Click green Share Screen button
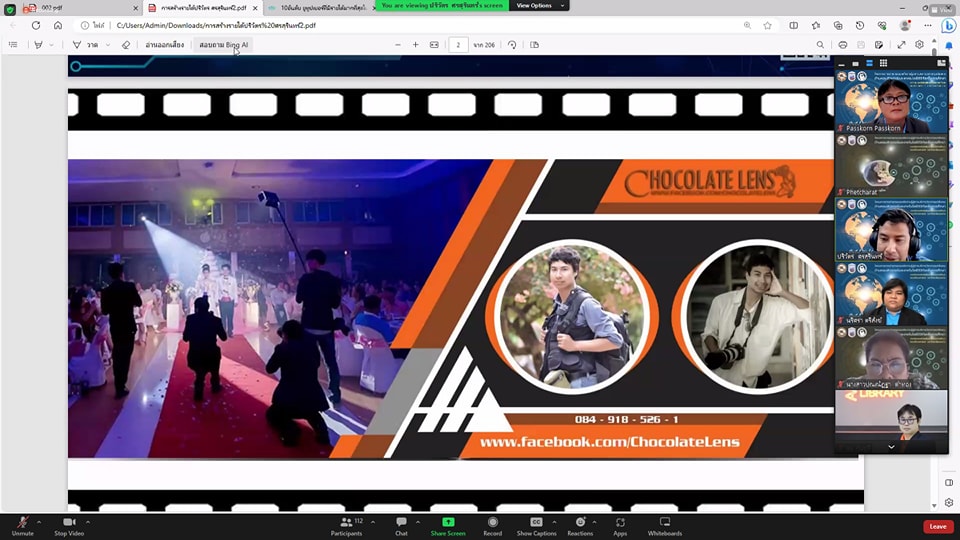 point(448,526)
